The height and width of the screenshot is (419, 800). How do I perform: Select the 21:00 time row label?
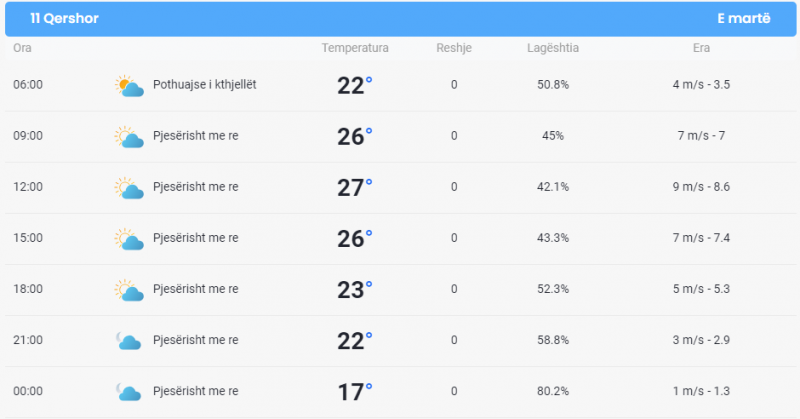tap(28, 340)
